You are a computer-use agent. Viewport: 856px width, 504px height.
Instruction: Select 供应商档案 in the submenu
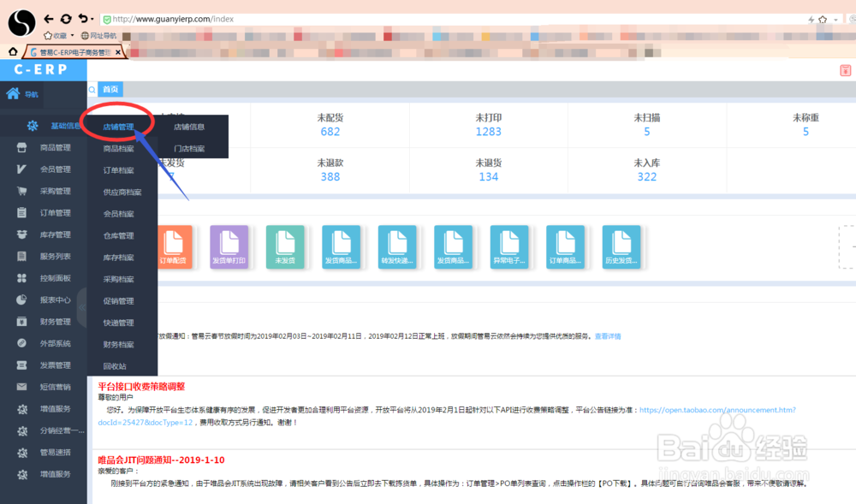pos(122,192)
